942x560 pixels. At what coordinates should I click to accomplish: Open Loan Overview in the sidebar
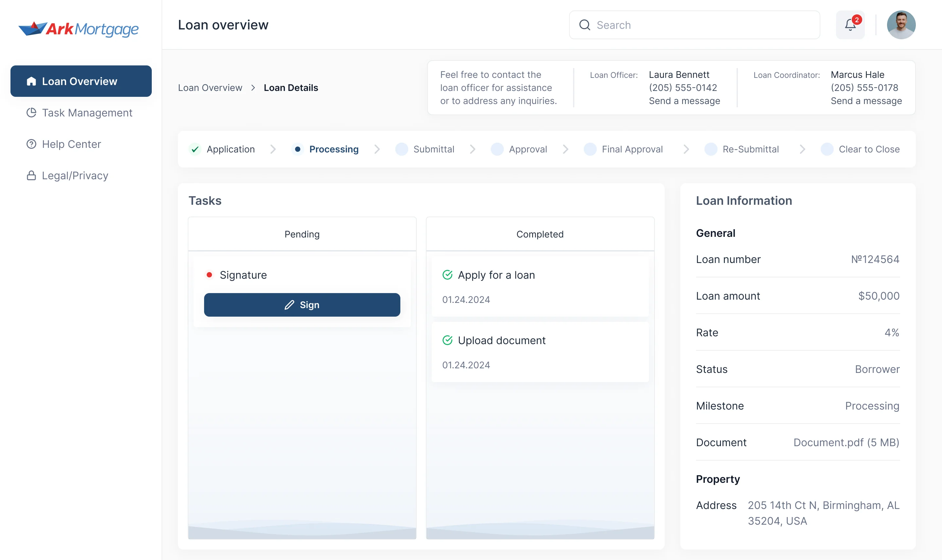[x=81, y=81]
